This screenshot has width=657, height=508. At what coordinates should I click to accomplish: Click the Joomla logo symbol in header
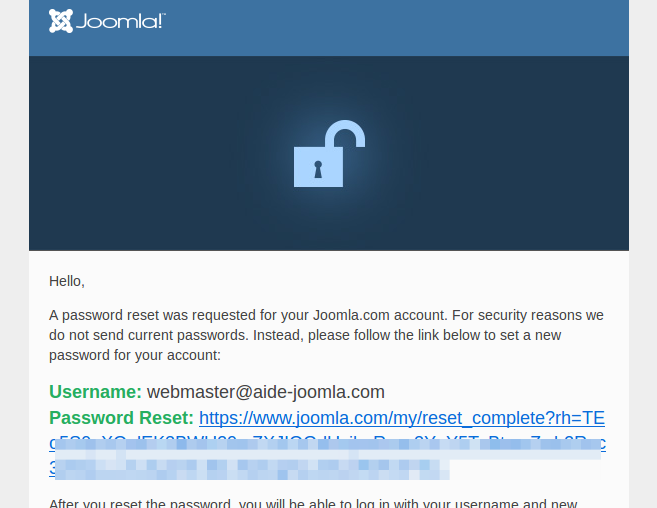click(x=61, y=21)
